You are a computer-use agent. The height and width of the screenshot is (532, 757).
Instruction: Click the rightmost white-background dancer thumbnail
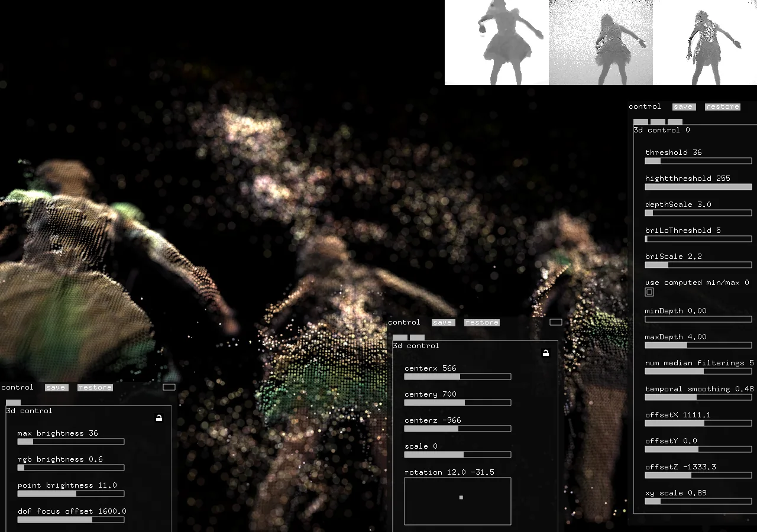click(705, 43)
